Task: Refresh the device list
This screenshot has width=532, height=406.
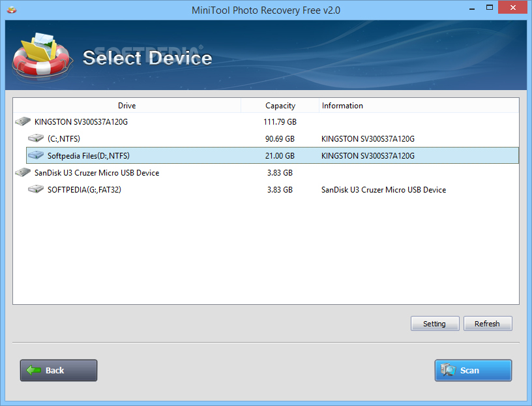Action: pos(488,324)
